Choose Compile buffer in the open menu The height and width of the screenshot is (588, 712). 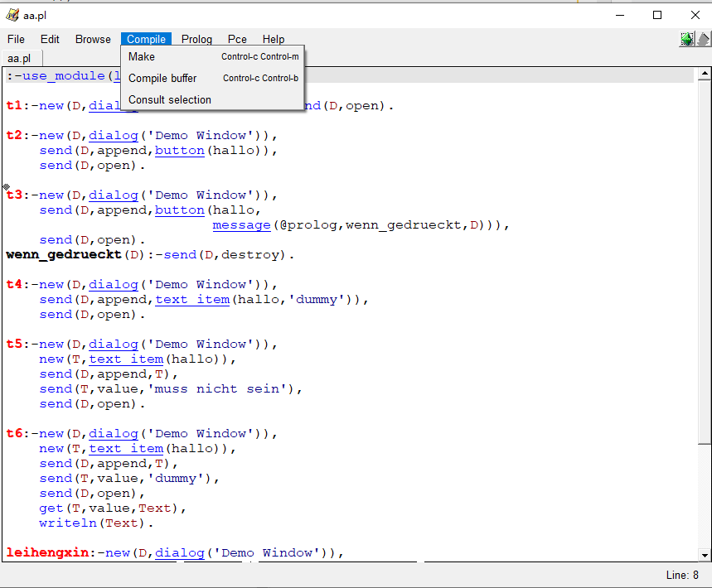[x=162, y=78]
